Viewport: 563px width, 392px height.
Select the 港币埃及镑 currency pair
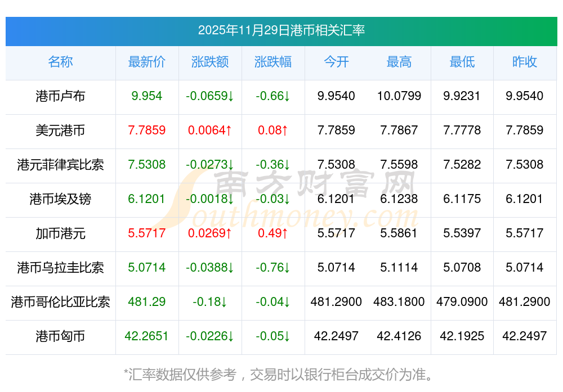60,199
